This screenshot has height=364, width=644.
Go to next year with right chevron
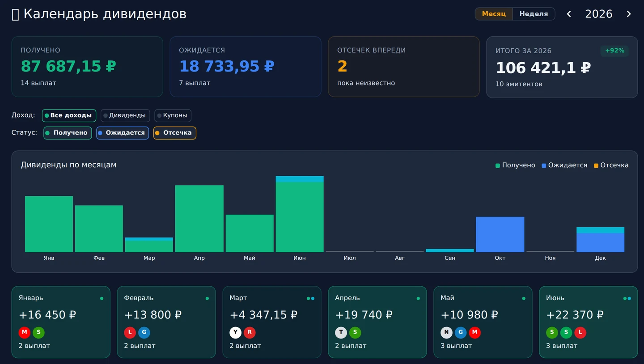click(x=629, y=14)
